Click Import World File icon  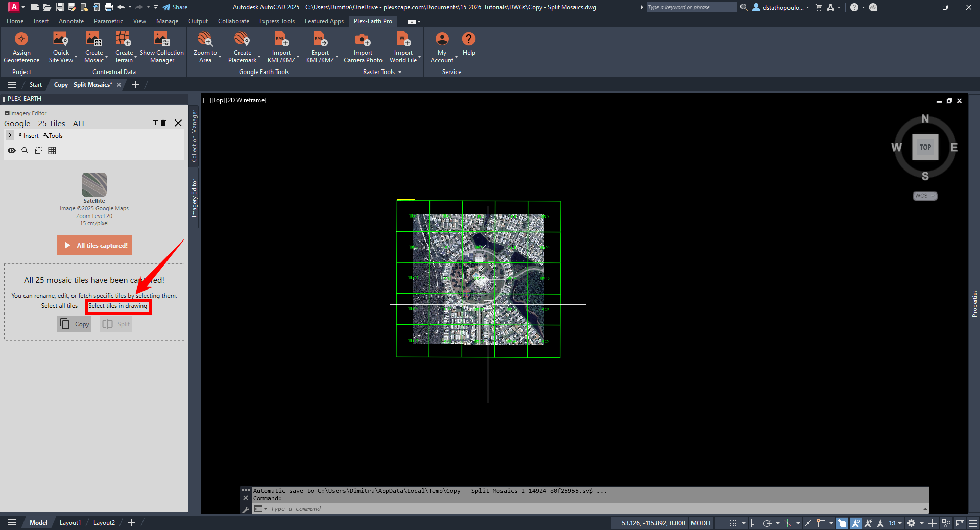click(x=403, y=39)
